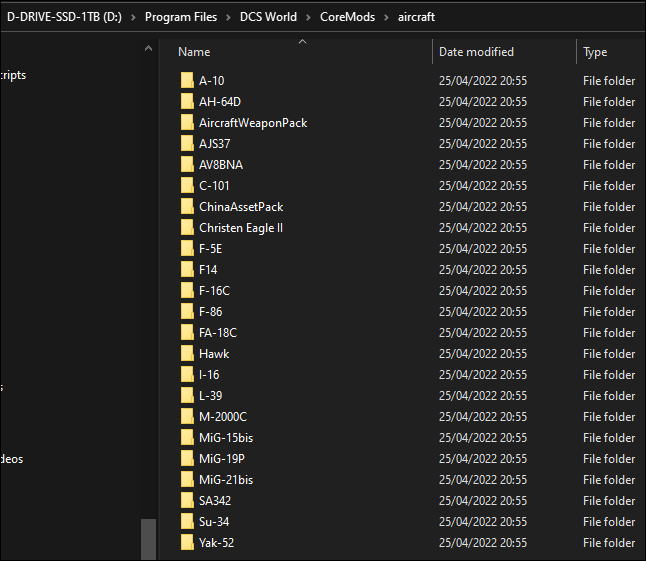This screenshot has width=646, height=561.
Task: Select the Christen Eagle II folder name
Action: coord(241,228)
